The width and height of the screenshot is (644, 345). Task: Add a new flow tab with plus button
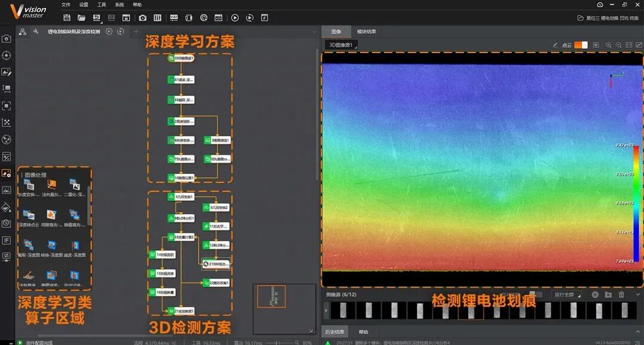(136, 32)
